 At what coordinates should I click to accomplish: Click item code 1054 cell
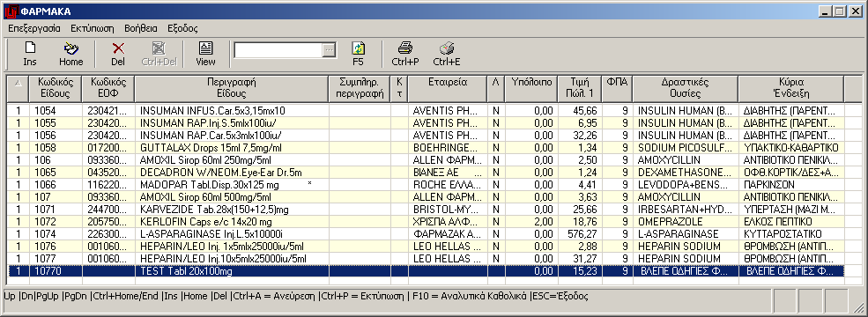point(56,111)
